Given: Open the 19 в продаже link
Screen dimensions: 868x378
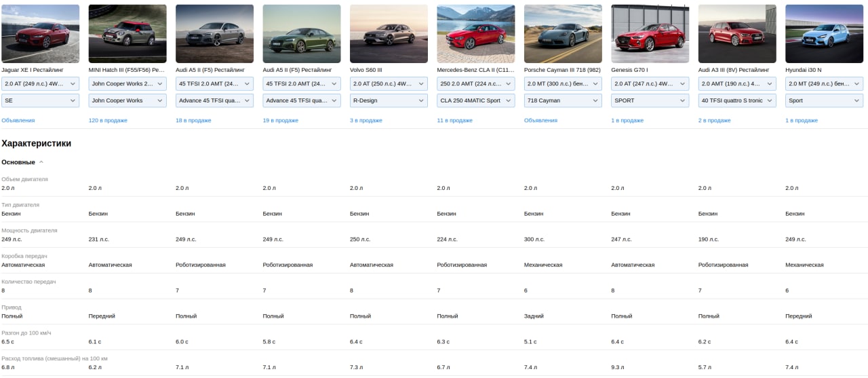Looking at the screenshot, I should 281,120.
